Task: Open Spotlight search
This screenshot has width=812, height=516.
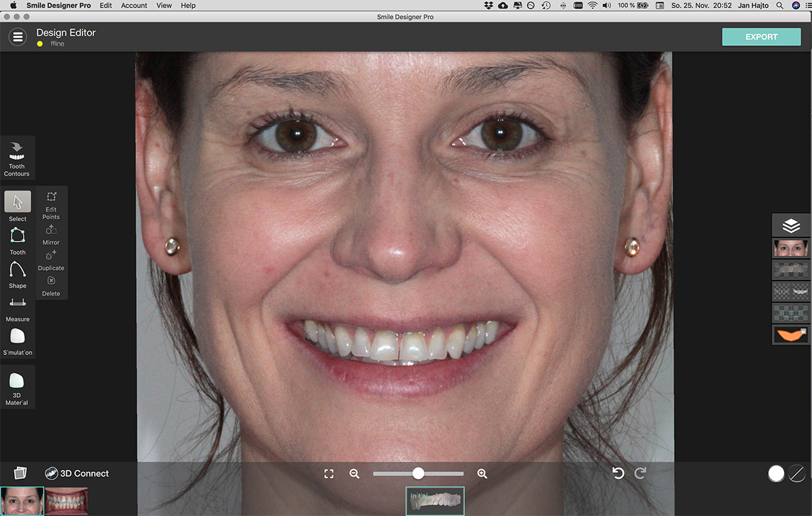Action: [780, 5]
